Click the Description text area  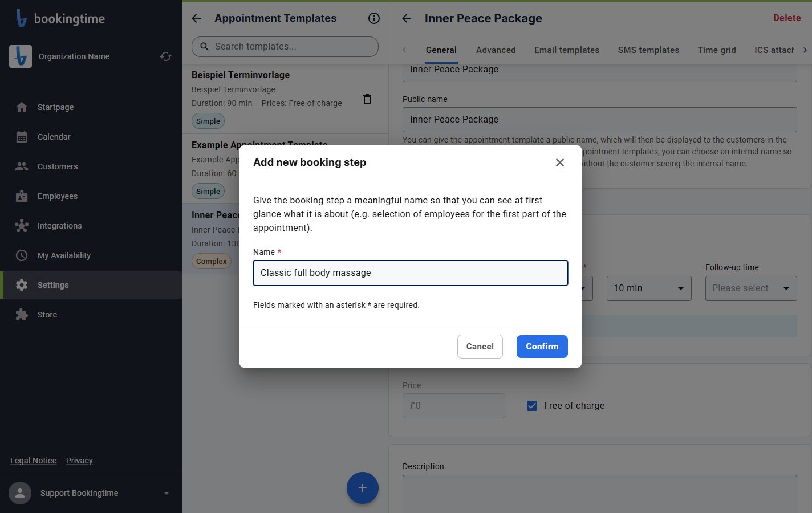(600, 494)
